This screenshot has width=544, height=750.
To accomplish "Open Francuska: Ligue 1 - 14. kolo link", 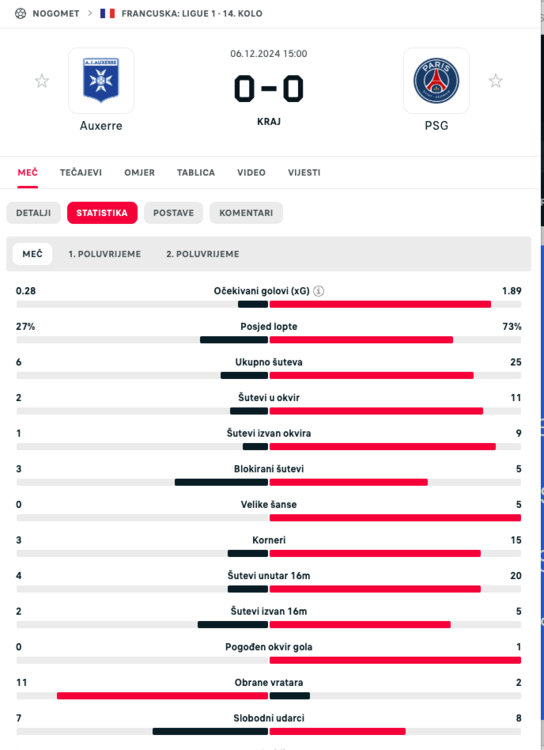I will (x=192, y=13).
